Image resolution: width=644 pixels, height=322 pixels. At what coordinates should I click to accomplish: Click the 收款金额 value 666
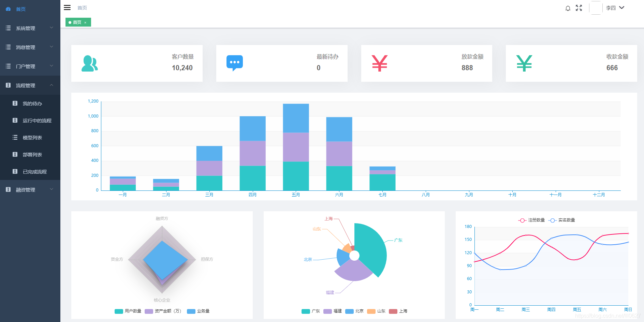(x=612, y=68)
